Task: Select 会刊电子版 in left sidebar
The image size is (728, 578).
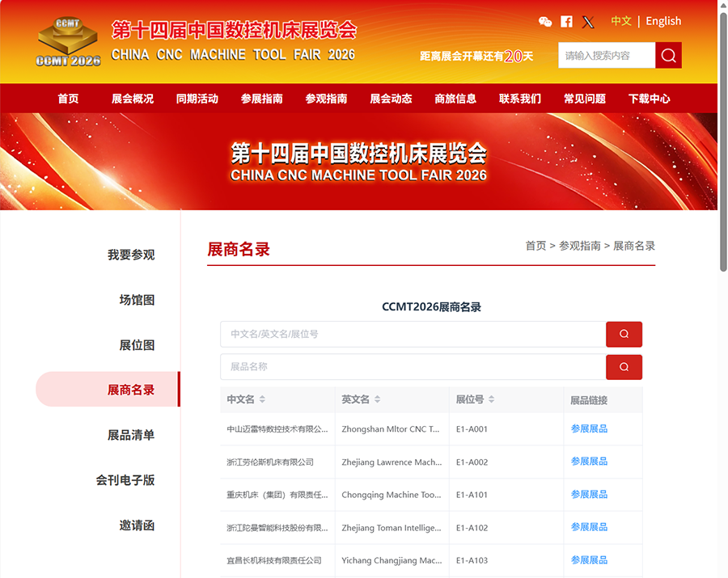Action: [125, 480]
